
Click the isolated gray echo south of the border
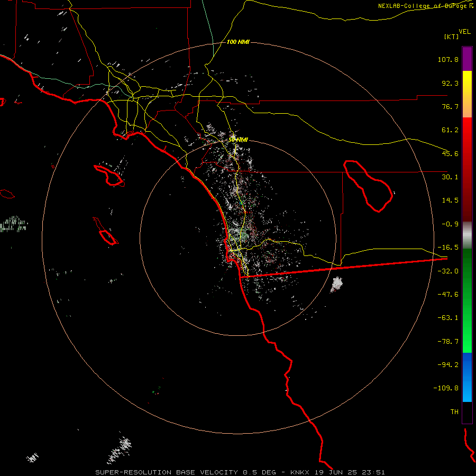(337, 285)
